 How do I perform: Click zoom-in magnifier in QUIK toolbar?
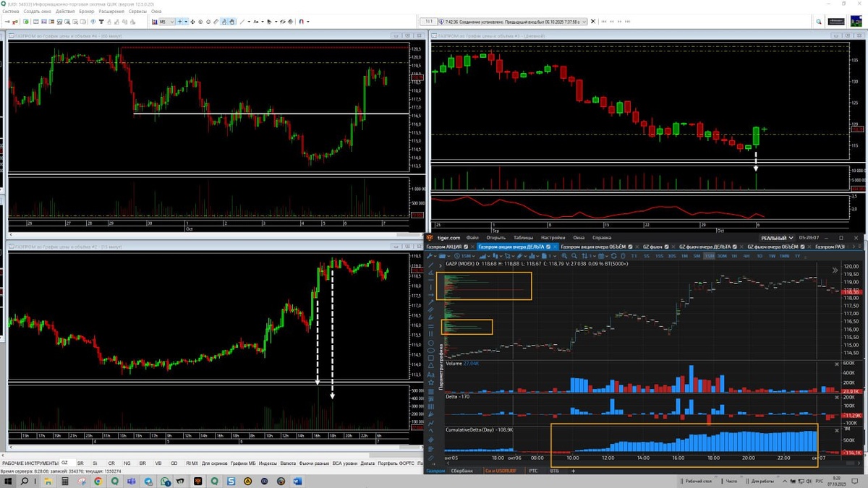click(x=200, y=22)
